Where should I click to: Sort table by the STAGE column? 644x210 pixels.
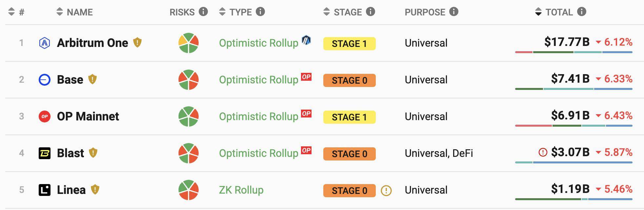pyautogui.click(x=342, y=12)
